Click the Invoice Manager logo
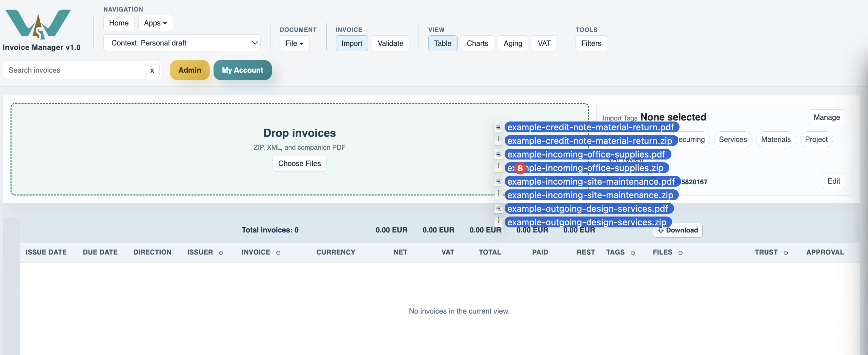 coord(38,24)
